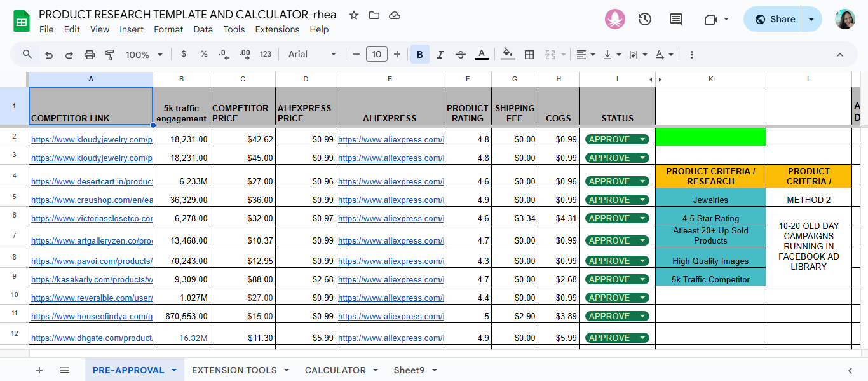This screenshot has width=868, height=381.
Task: Star this spreadsheet document
Action: (354, 15)
